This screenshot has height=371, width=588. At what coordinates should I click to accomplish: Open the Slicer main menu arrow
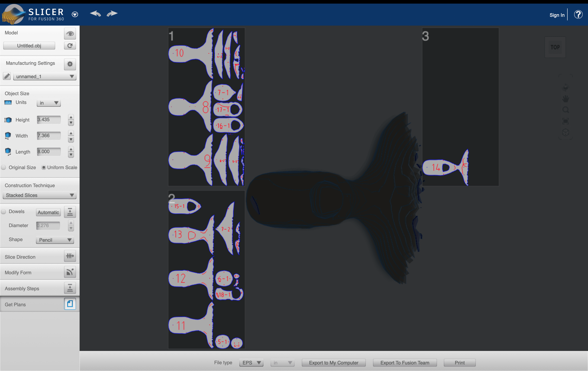pyautogui.click(x=75, y=14)
